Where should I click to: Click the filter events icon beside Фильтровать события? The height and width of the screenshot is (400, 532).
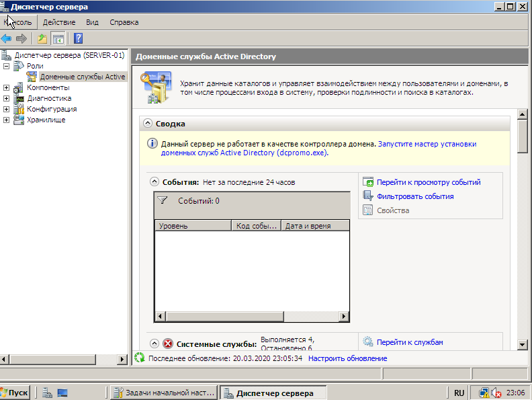click(368, 196)
